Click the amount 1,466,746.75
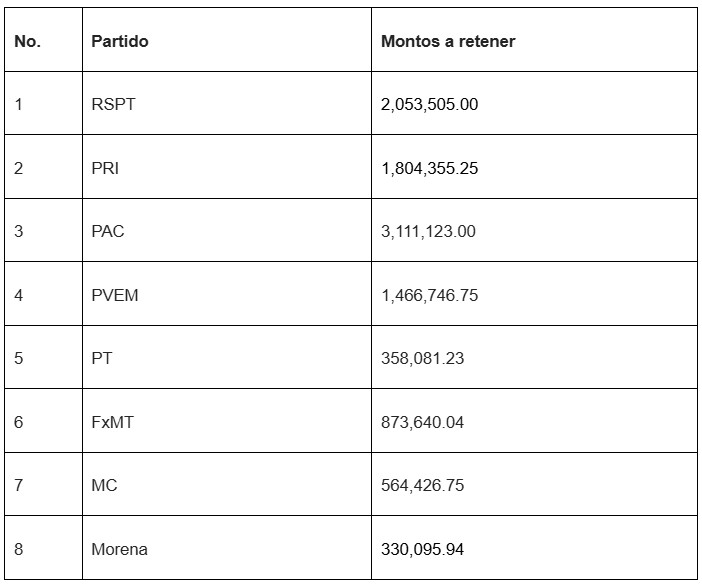 coord(429,295)
